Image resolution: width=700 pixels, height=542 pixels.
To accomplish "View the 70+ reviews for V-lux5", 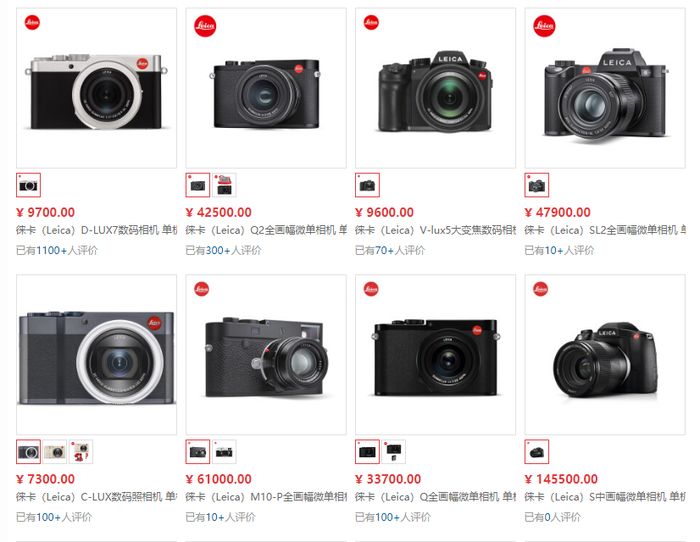I will [390, 250].
